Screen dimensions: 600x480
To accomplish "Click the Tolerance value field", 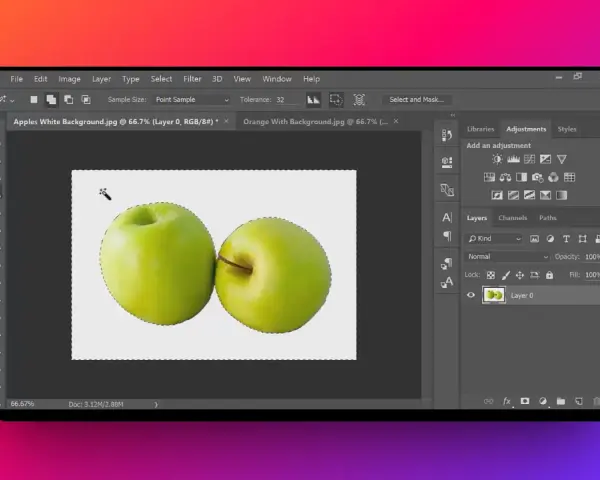I will 286,100.
